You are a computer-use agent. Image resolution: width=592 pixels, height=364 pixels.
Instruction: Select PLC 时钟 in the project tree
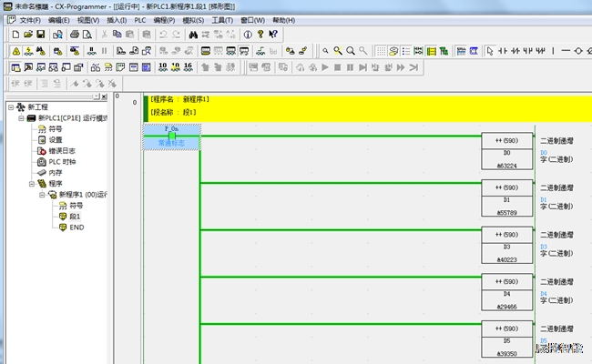pyautogui.click(x=62, y=162)
